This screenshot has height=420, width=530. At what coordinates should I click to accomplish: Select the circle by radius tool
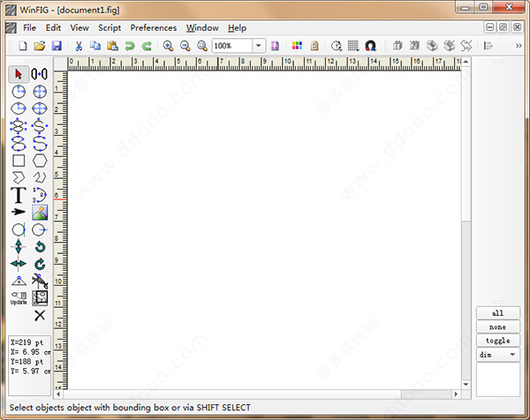click(19, 92)
